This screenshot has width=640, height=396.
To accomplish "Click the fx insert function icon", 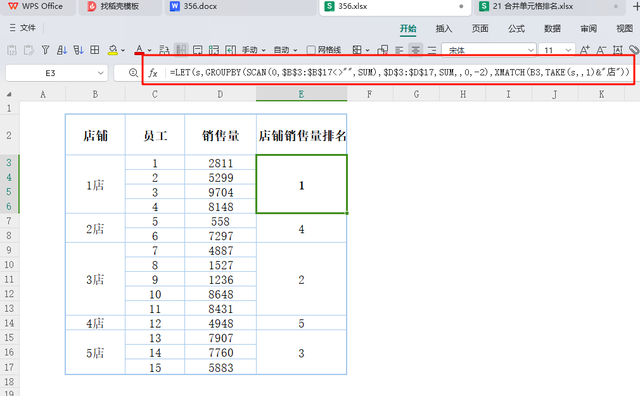I will [x=153, y=73].
